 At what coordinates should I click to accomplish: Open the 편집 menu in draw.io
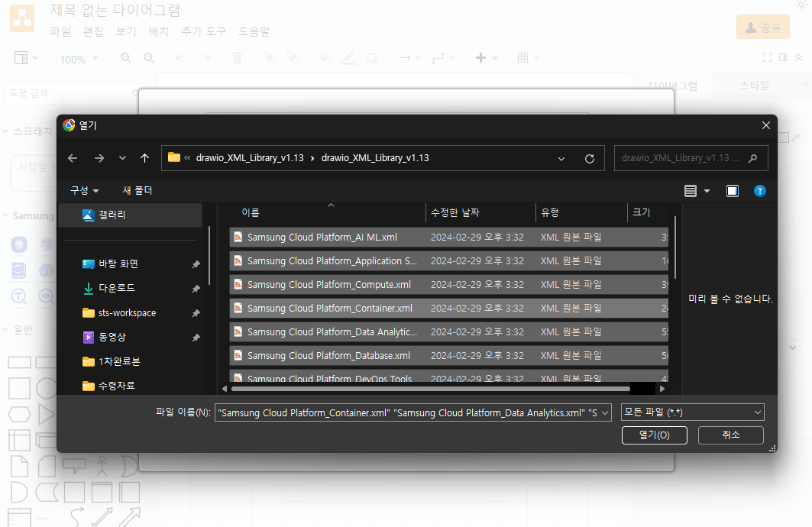(93, 31)
